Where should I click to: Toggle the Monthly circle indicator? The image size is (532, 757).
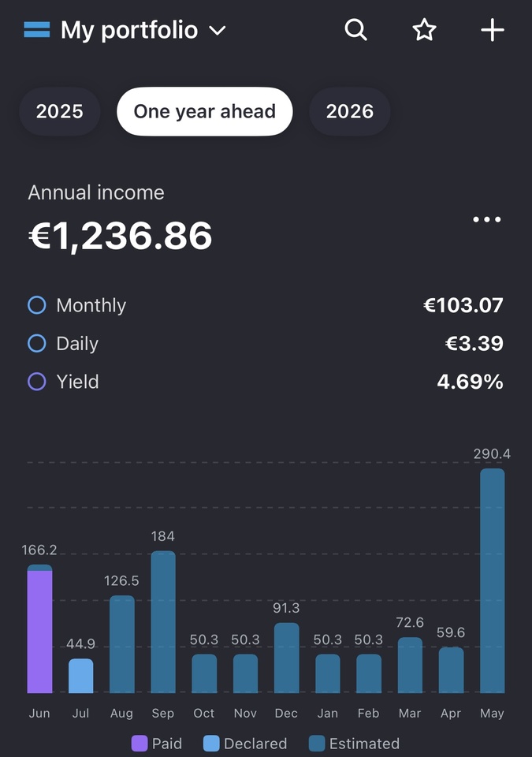pos(37,305)
